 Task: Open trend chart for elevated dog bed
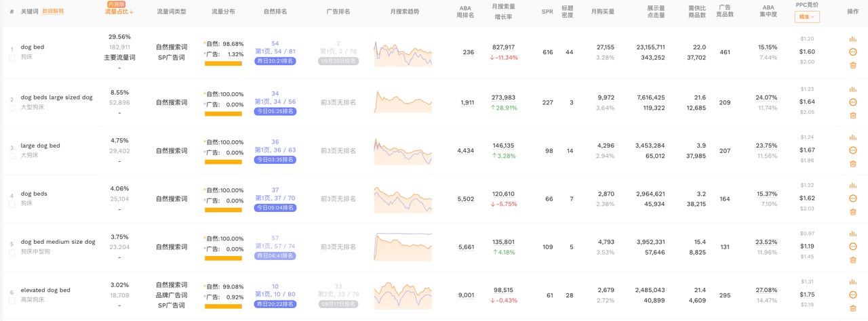coord(403,295)
